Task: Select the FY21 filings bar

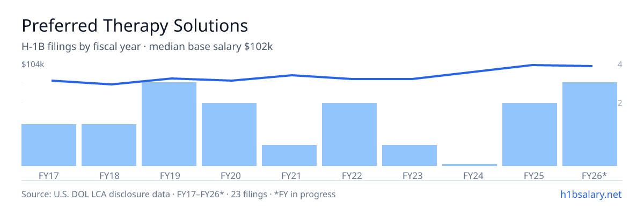Action: (x=289, y=155)
